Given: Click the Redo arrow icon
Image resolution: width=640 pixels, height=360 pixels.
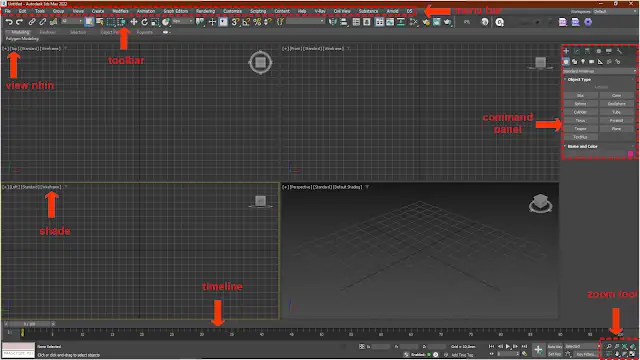Looking at the screenshot, I should coord(19,22).
